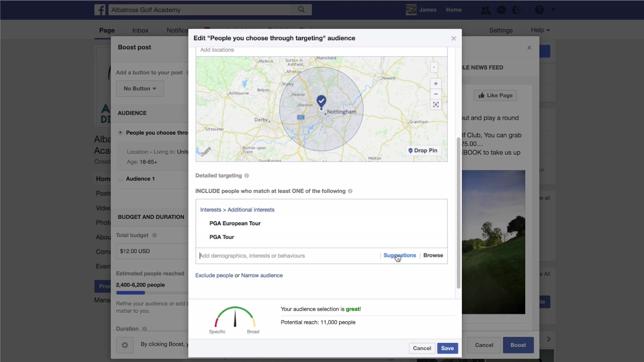
Task: Click the Drop Pin button on the map
Action: 423,150
